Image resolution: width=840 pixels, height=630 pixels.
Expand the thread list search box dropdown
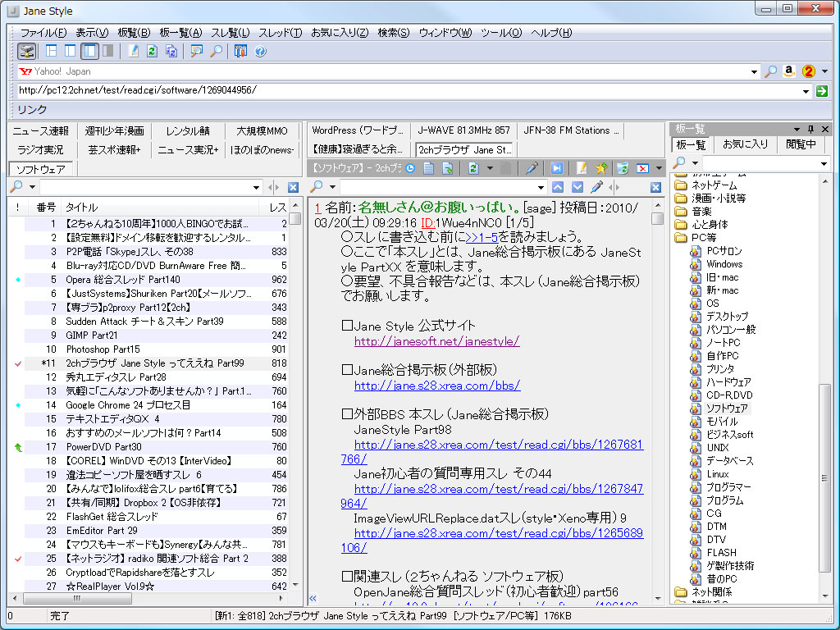pos(257,187)
